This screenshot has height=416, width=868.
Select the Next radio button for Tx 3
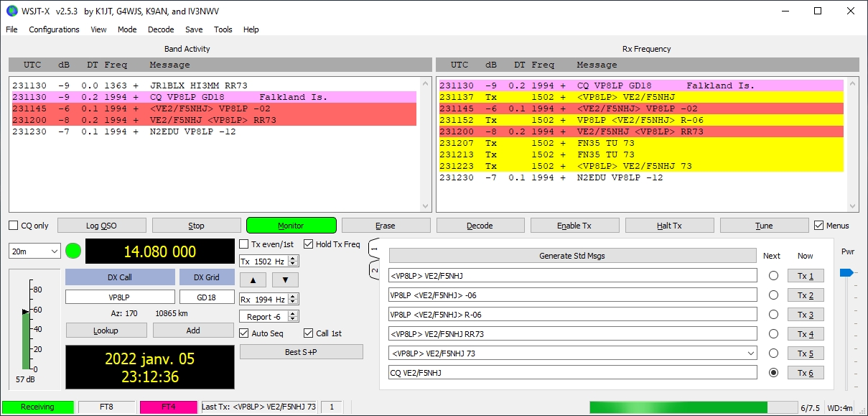pos(773,315)
